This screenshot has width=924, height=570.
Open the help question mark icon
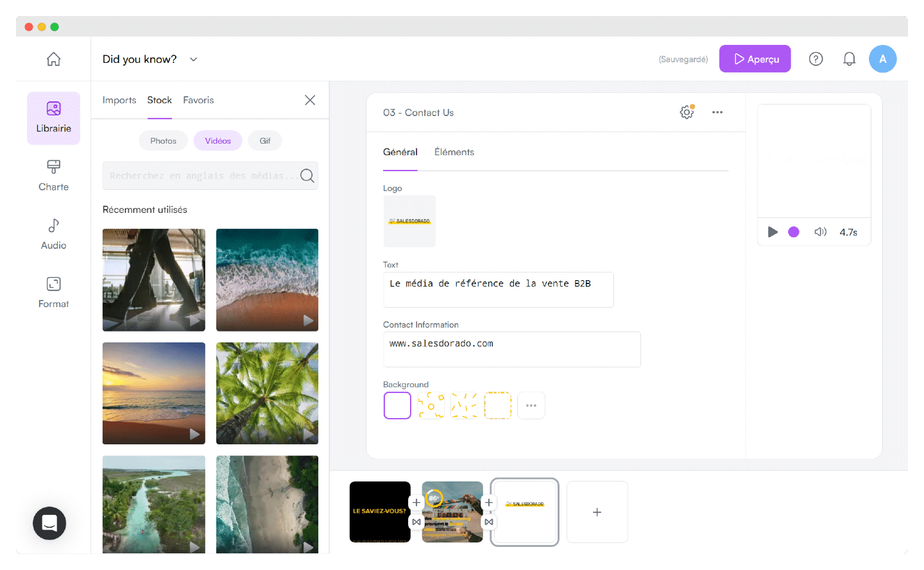[816, 59]
